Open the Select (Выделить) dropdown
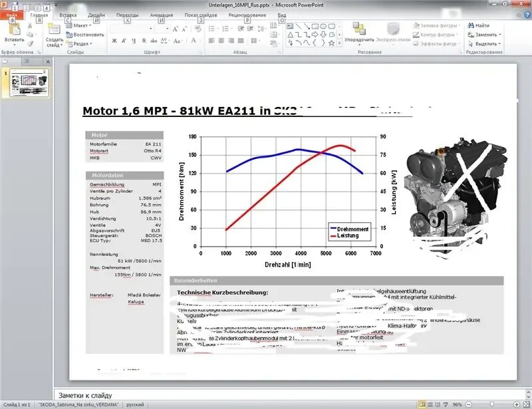Image resolution: width=532 pixels, height=409 pixels. pos(484,44)
